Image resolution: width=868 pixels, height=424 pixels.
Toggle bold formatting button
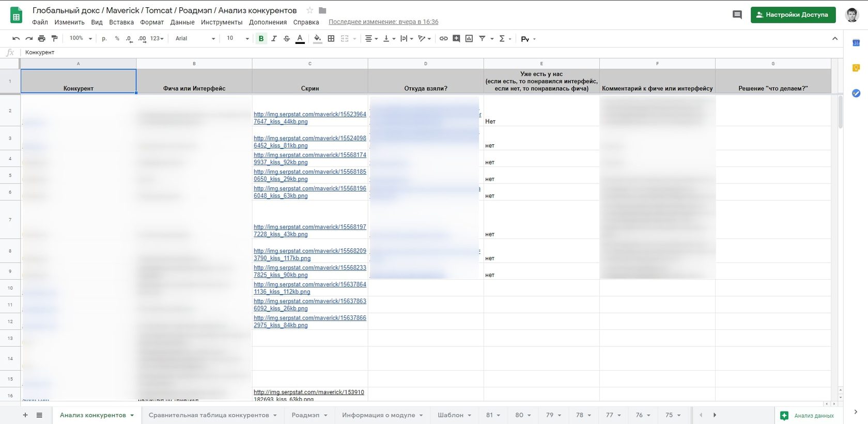(261, 38)
